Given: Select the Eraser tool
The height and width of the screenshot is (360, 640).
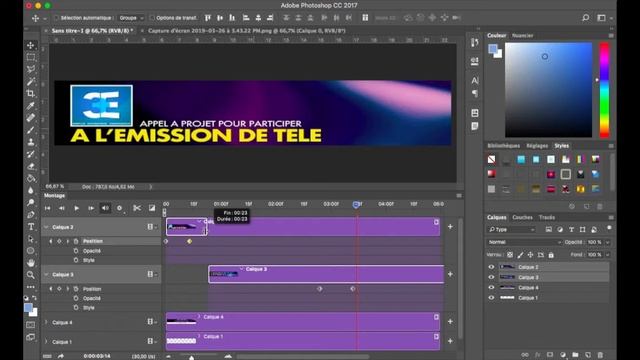Looking at the screenshot, I should coord(31,166).
